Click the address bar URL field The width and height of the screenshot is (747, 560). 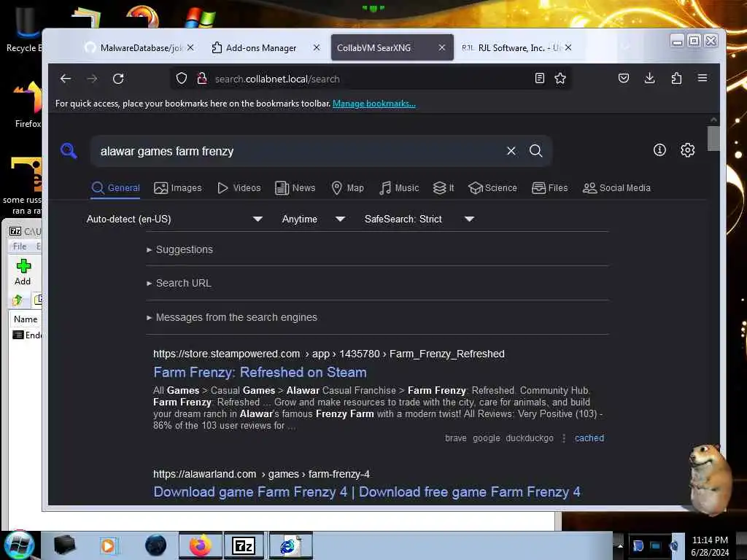pos(371,79)
